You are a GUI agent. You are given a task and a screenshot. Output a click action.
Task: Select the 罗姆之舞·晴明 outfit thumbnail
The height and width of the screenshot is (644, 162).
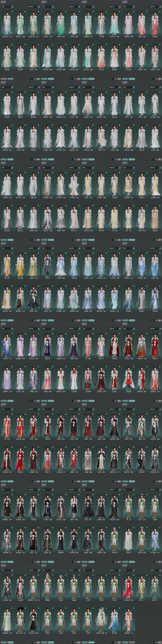(x=48, y=56)
